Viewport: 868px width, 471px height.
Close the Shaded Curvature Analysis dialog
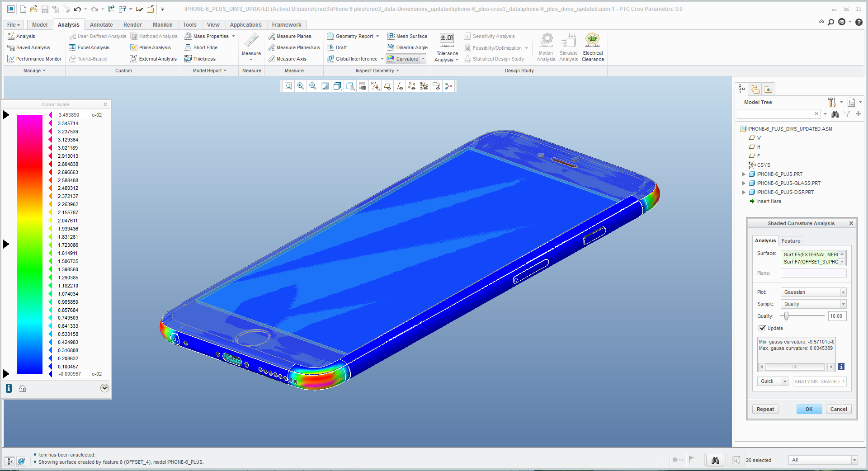coord(851,223)
